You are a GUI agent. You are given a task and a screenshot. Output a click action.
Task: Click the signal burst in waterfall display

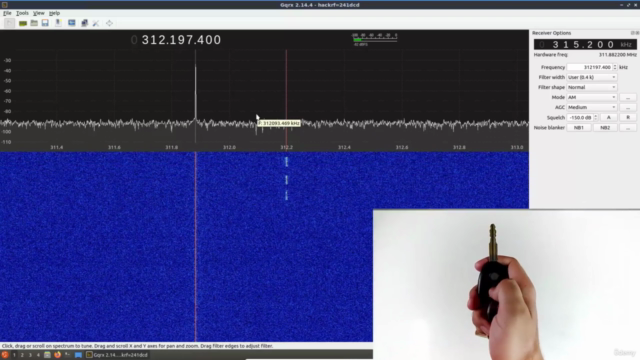click(x=286, y=179)
